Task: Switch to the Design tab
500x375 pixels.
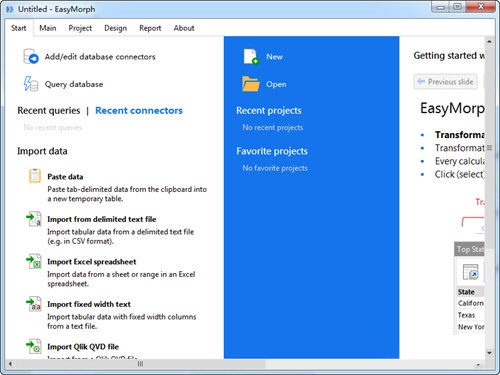Action: [115, 28]
